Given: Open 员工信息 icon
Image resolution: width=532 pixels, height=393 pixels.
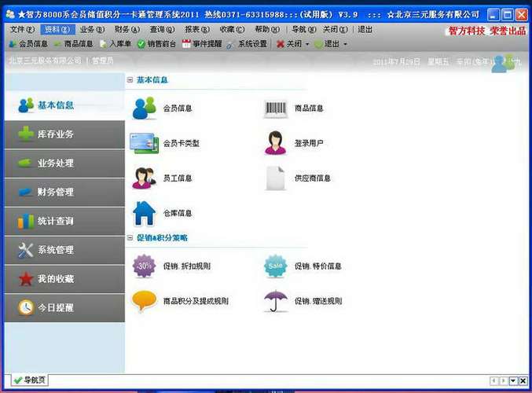Looking at the screenshot, I should click(x=144, y=178).
